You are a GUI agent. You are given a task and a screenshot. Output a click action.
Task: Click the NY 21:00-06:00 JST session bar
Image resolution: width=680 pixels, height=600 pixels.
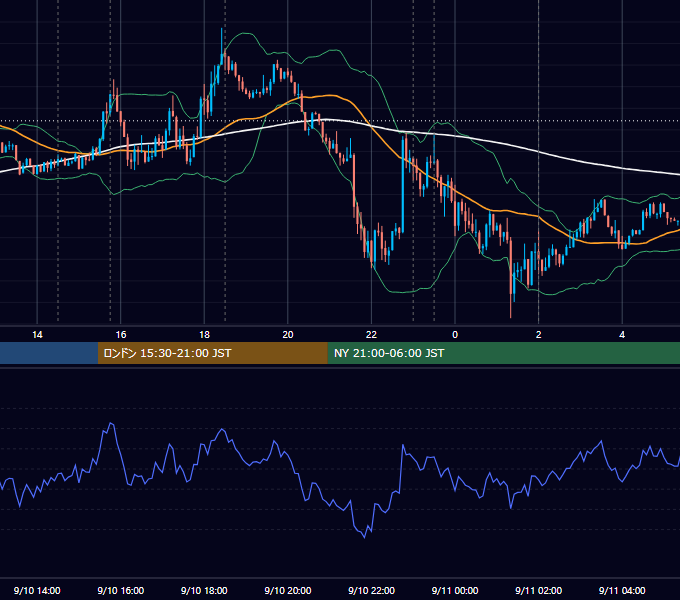[503, 353]
